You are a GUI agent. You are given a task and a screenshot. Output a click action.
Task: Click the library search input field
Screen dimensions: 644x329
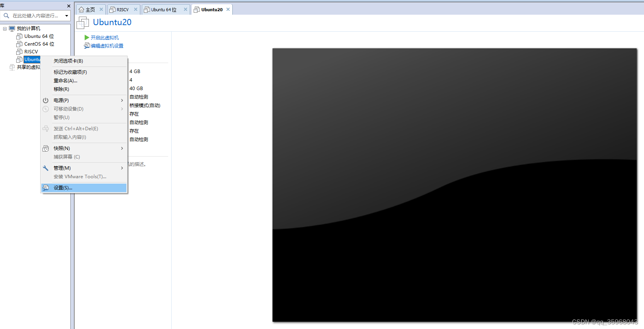[36, 16]
